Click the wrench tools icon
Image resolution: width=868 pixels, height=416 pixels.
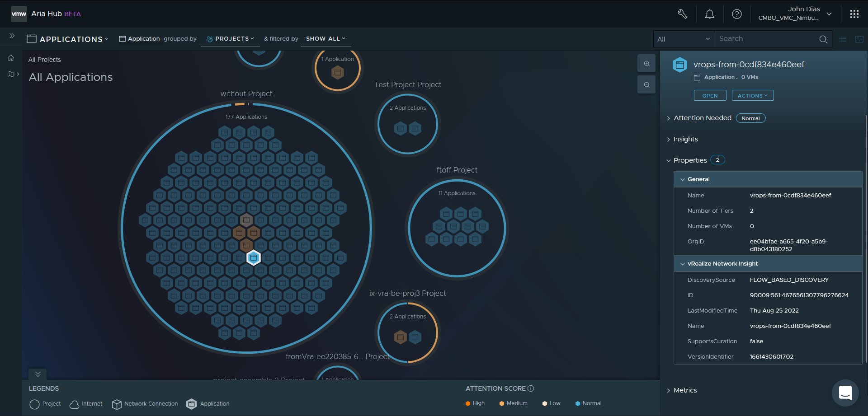[683, 14]
